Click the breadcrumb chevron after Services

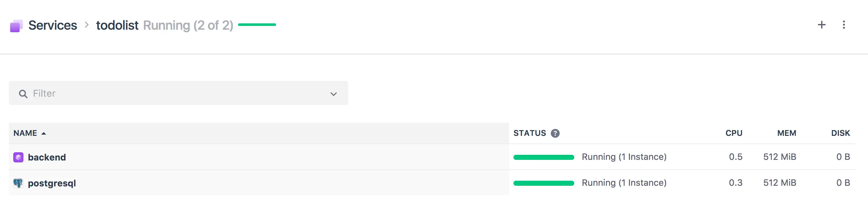click(87, 25)
